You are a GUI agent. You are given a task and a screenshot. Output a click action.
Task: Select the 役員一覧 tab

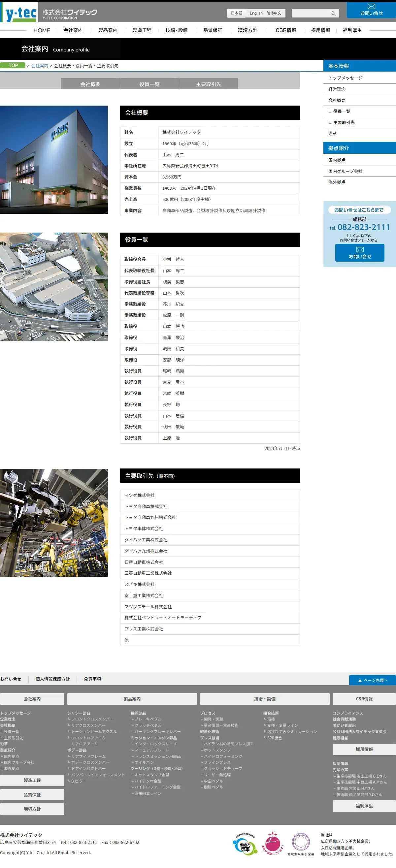pyautogui.click(x=149, y=84)
